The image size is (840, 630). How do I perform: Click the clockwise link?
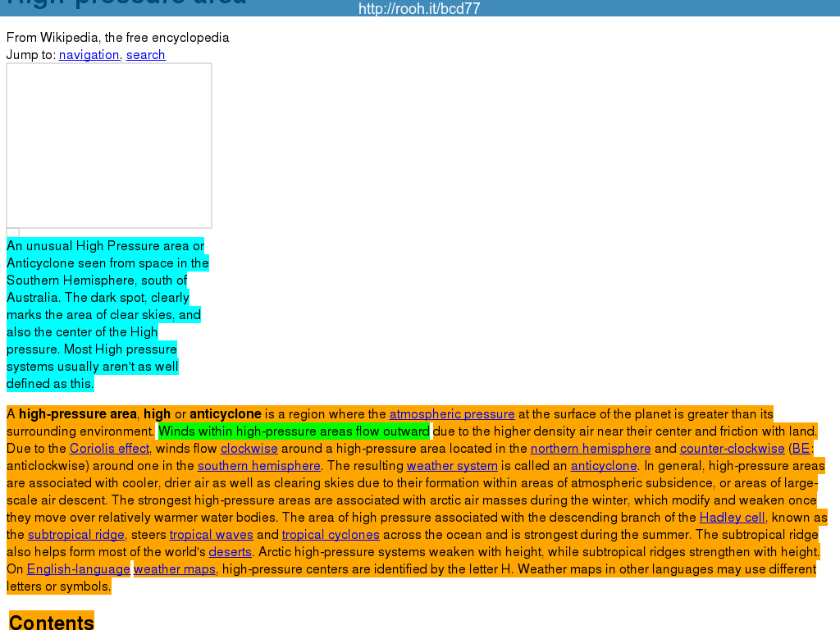(249, 449)
